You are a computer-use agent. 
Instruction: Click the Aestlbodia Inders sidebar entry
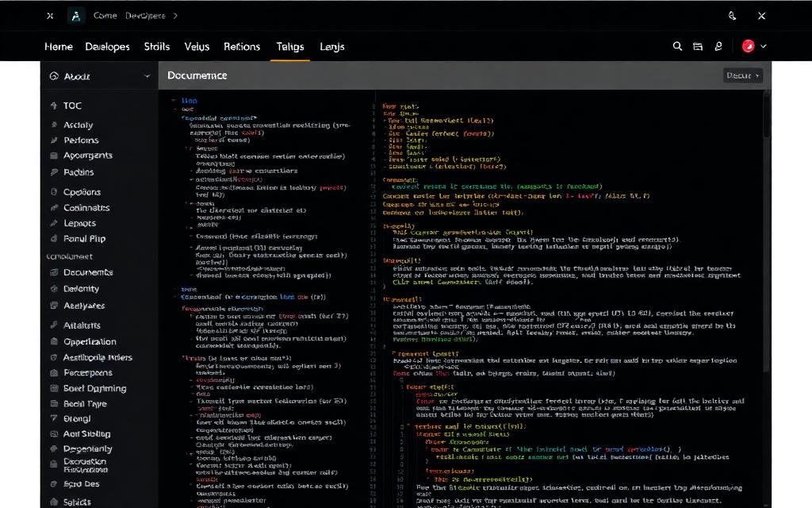click(99, 358)
